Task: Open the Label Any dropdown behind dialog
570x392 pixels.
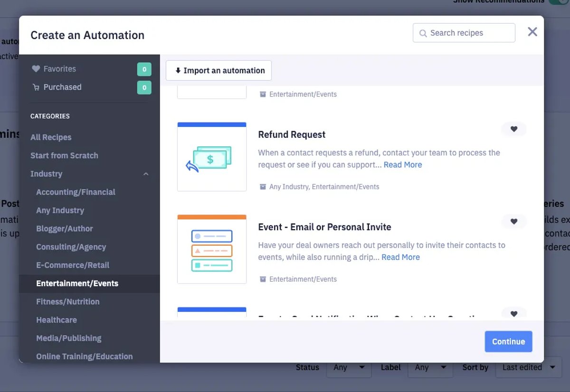Action: 430,367
